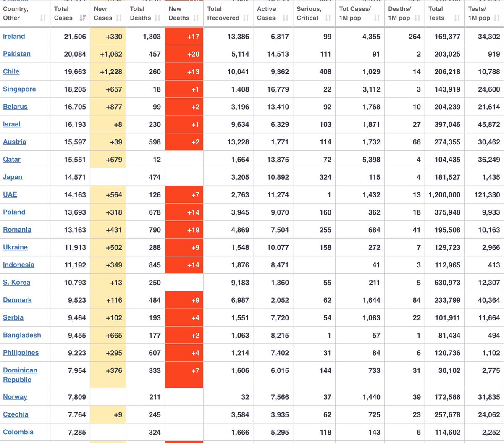Sort by Country, Other column arrows
Viewport: 504px width, 443px height.
(43, 18)
